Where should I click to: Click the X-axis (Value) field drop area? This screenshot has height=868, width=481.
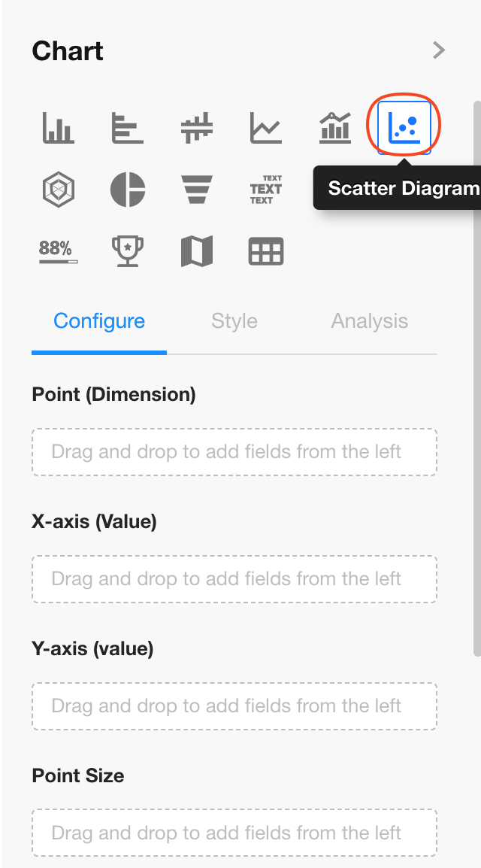coord(234,579)
